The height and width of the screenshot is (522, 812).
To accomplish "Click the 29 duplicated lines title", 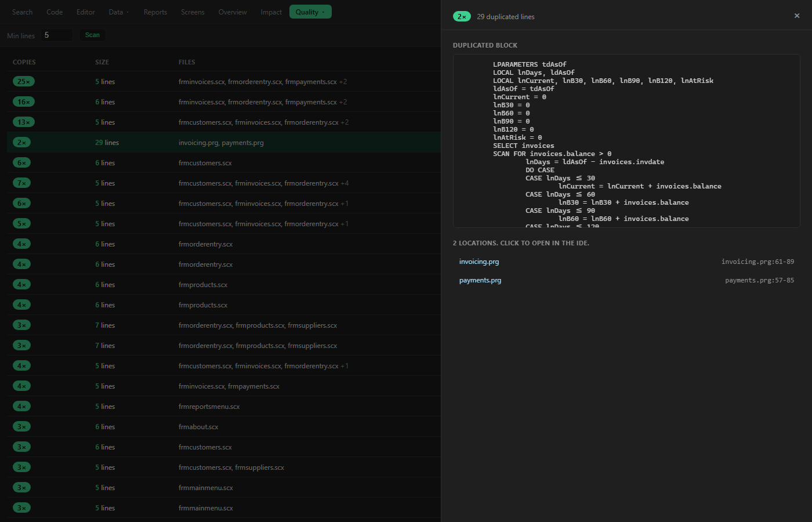I will (x=506, y=17).
